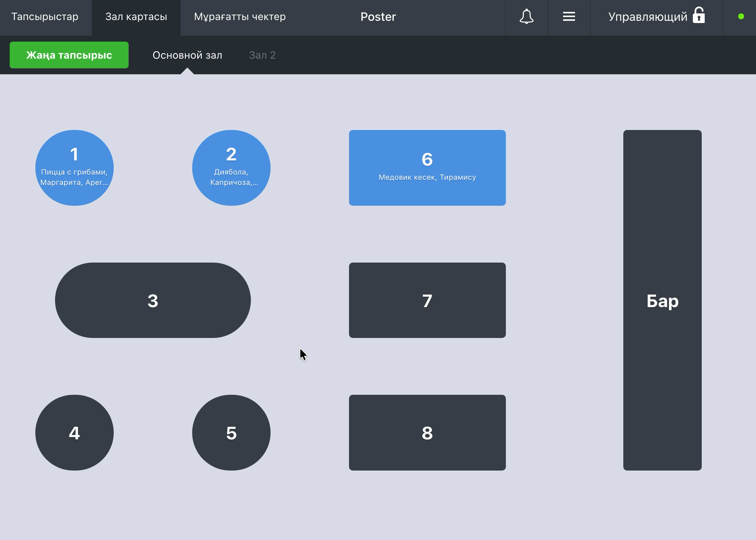Open the hamburger menu icon
Image resolution: width=756 pixels, height=540 pixels.
pos(569,17)
